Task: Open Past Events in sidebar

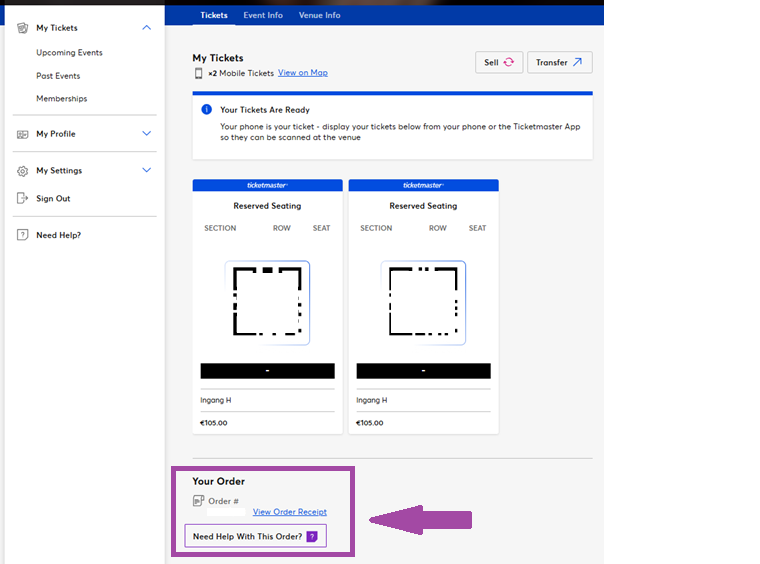Action: point(58,76)
